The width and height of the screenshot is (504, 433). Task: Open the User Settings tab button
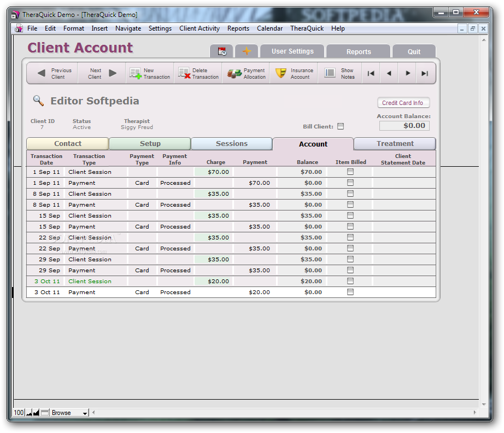(292, 51)
